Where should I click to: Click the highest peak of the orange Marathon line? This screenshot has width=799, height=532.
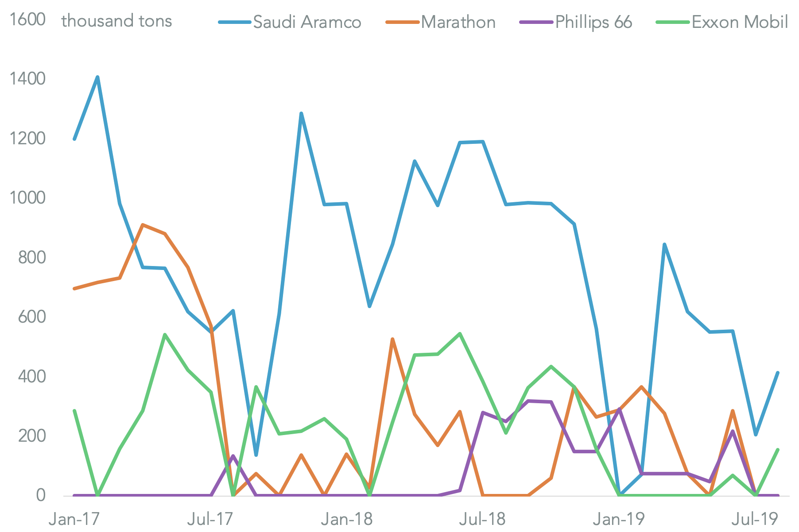click(x=143, y=225)
